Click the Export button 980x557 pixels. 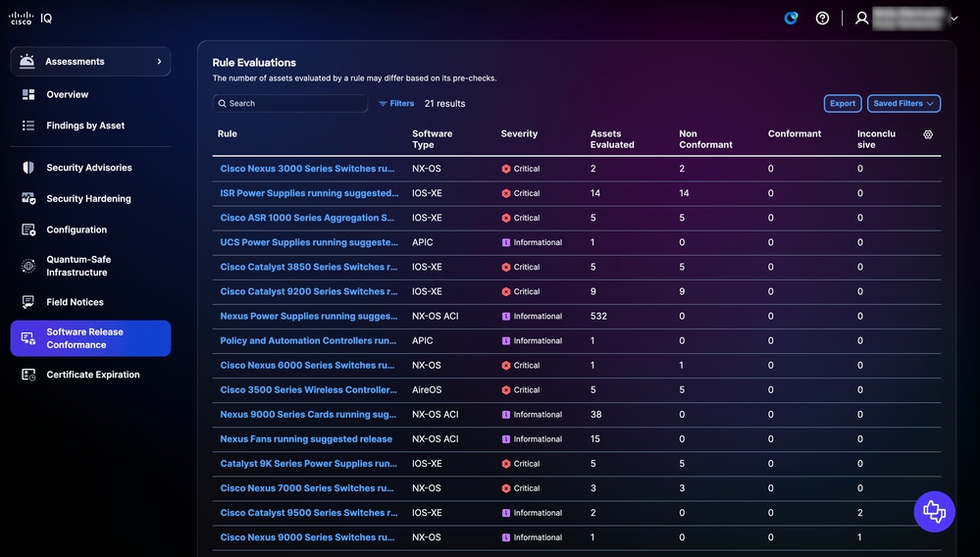(843, 104)
